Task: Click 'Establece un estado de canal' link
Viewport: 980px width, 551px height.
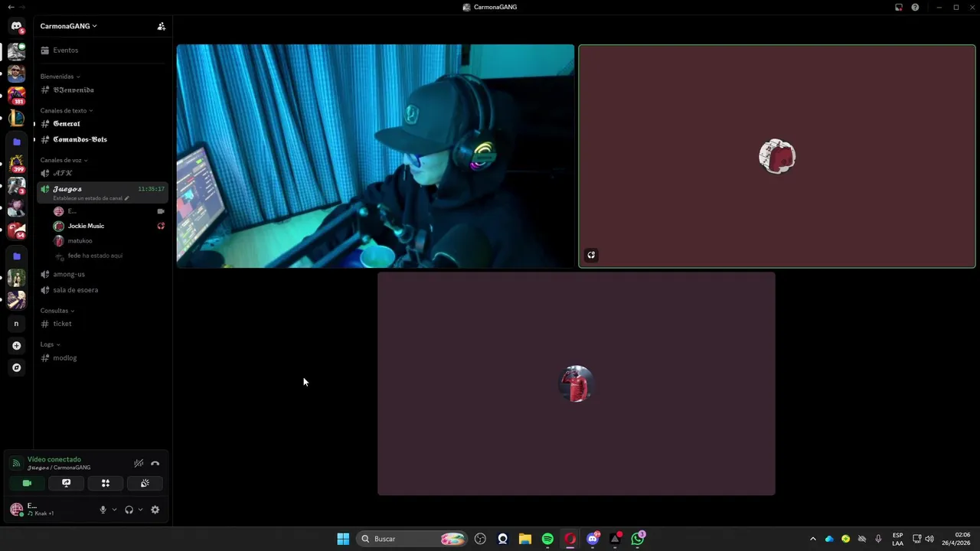Action: pyautogui.click(x=90, y=198)
